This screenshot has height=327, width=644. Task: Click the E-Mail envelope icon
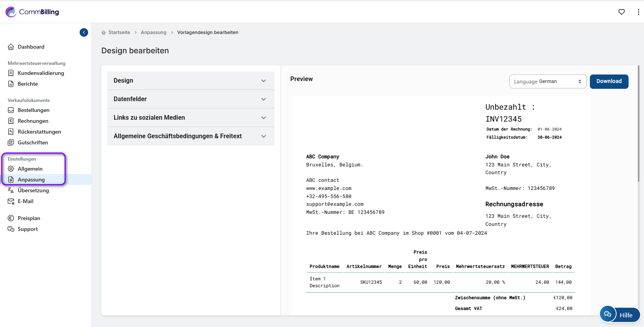pyautogui.click(x=11, y=201)
